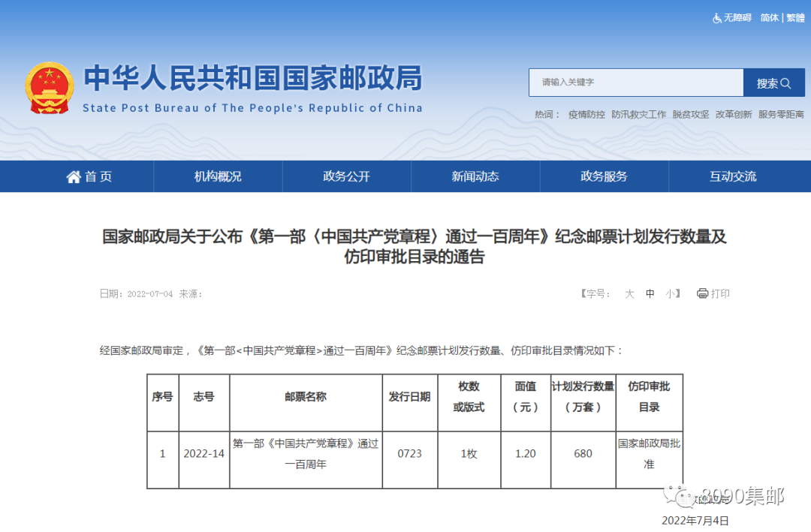Image resolution: width=811 pixels, height=532 pixels.
Task: Go to 首页 home menu
Action: click(89, 177)
